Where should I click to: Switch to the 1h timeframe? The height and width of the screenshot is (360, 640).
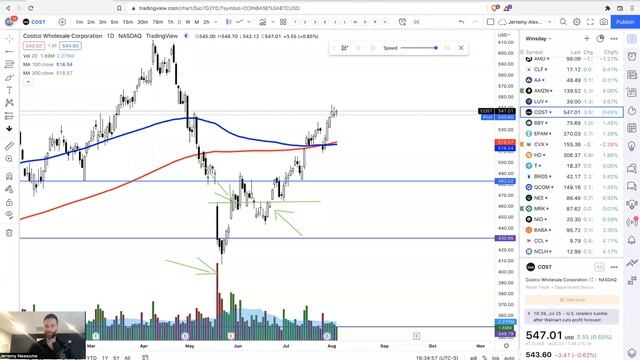click(x=170, y=22)
